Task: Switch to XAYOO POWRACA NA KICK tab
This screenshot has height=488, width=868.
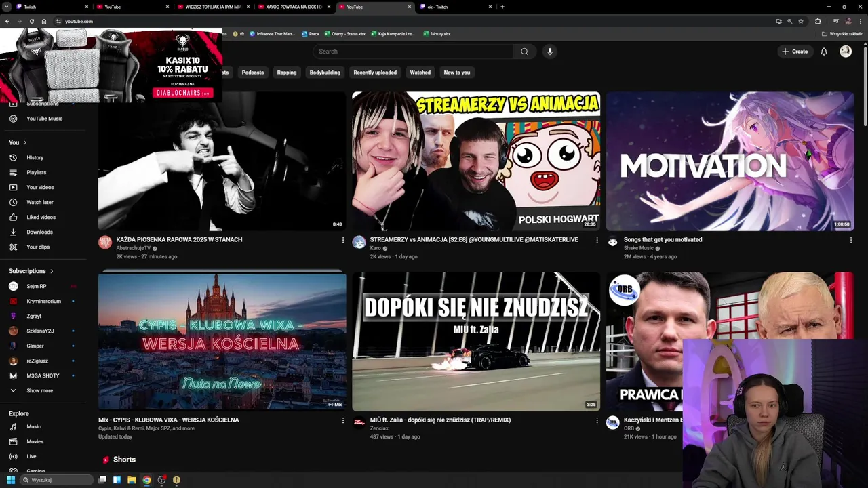Action: click(x=294, y=7)
